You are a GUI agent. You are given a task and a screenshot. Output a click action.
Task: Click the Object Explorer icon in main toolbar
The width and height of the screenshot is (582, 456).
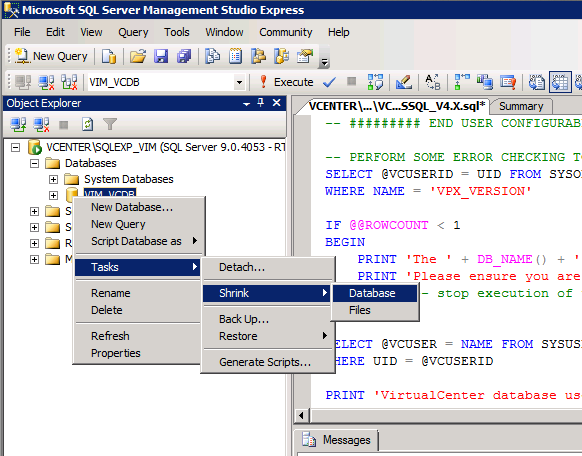(259, 56)
